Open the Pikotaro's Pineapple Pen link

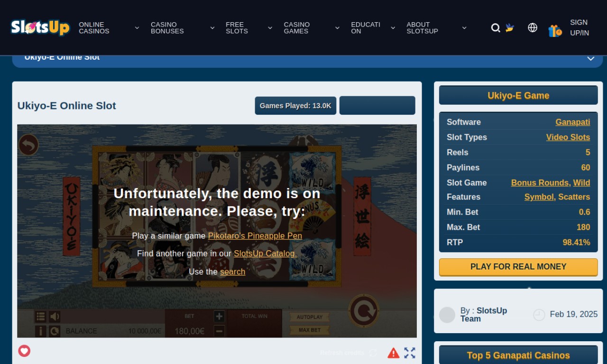pos(255,236)
